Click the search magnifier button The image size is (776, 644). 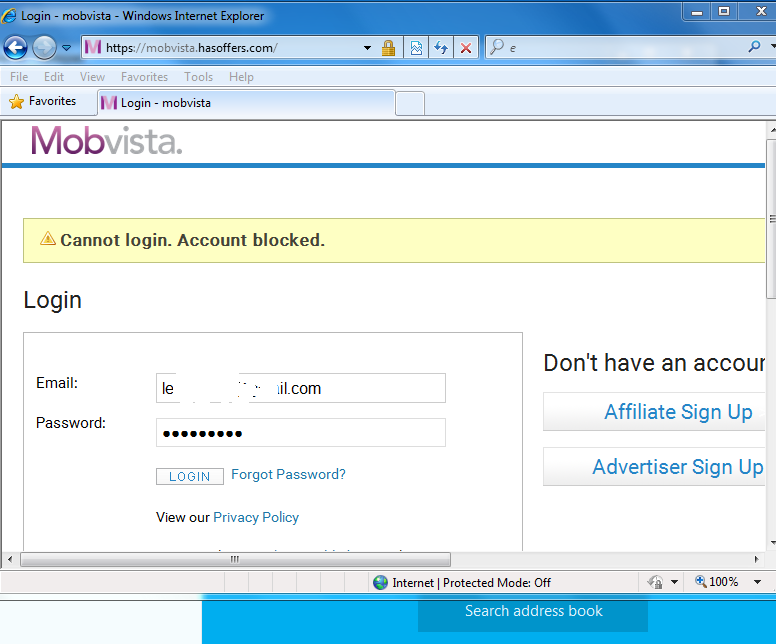point(754,47)
